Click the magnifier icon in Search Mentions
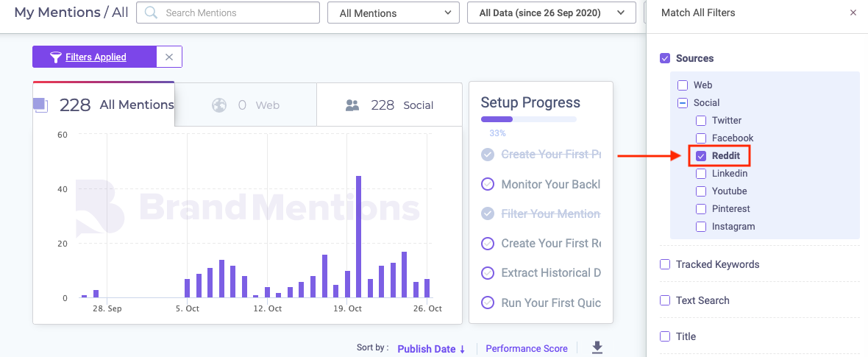The height and width of the screenshot is (357, 868). click(151, 13)
